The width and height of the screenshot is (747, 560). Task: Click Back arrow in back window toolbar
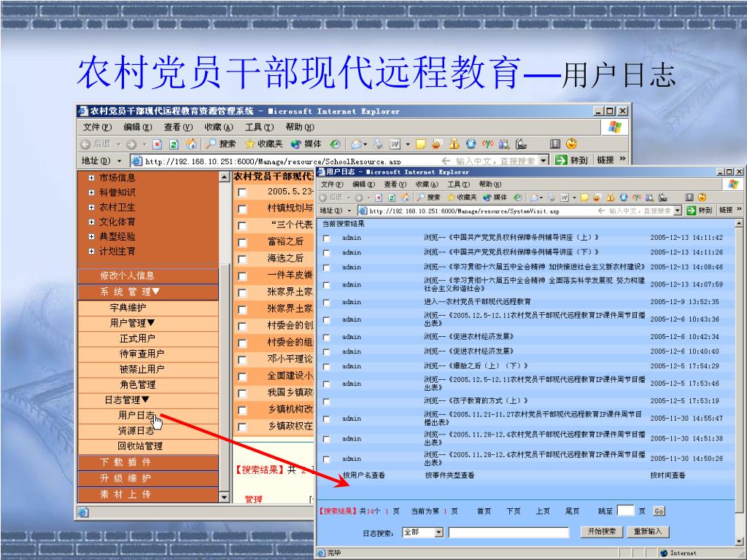tap(86, 144)
